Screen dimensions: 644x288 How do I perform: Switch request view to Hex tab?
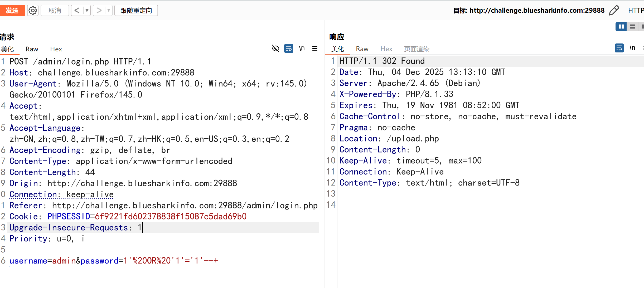tap(56, 49)
